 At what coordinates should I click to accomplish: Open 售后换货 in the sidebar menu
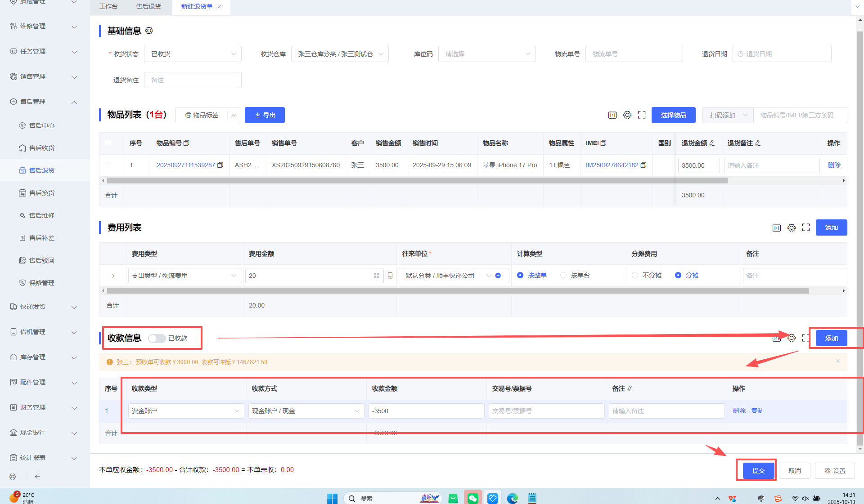tap(41, 193)
